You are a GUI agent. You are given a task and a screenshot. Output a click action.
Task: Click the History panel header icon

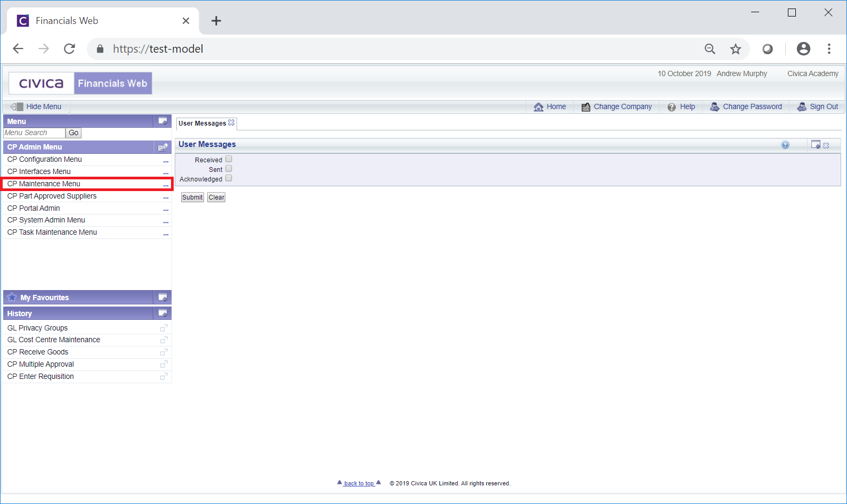[163, 313]
